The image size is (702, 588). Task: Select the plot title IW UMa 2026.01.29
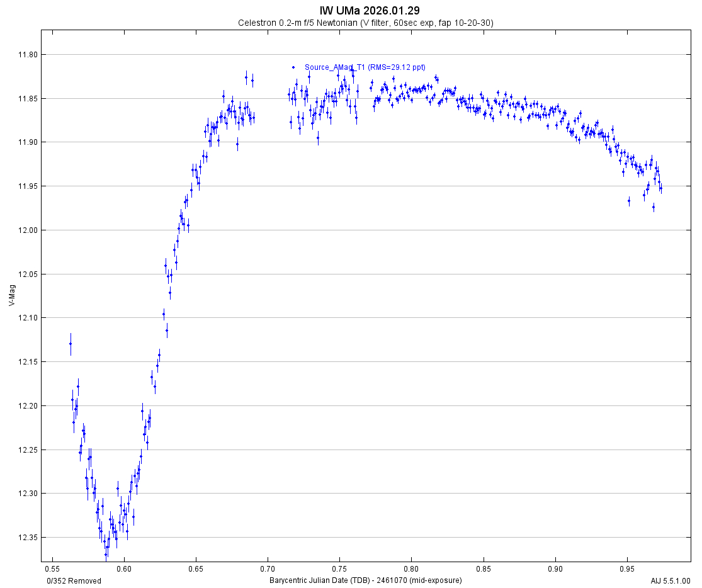pos(370,10)
